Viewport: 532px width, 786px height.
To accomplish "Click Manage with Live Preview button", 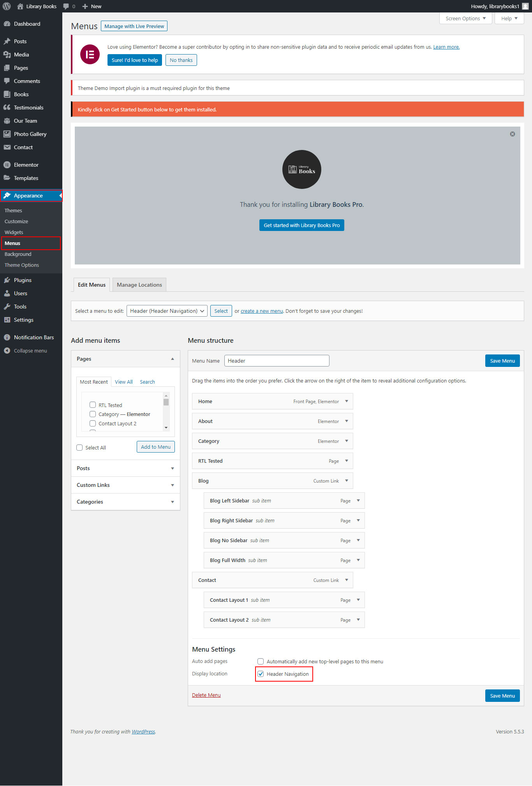I will click(134, 26).
